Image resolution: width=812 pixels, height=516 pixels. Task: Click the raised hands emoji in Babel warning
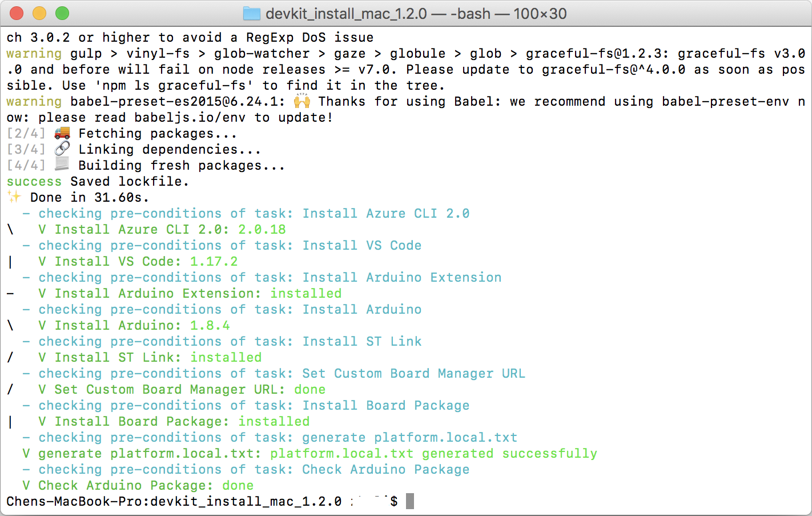pos(302,101)
